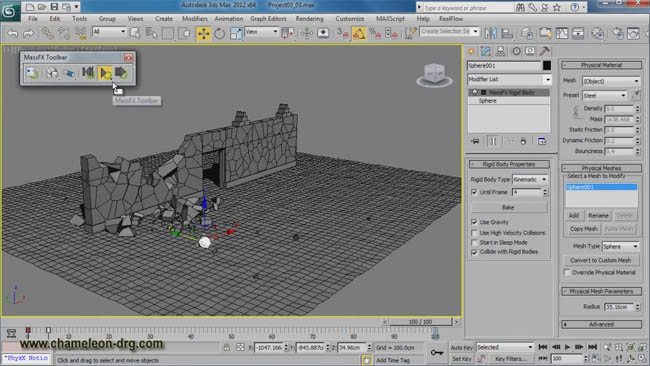The image size is (650, 366).
Task: Open MassFX World Parameters icon
Action: point(32,73)
